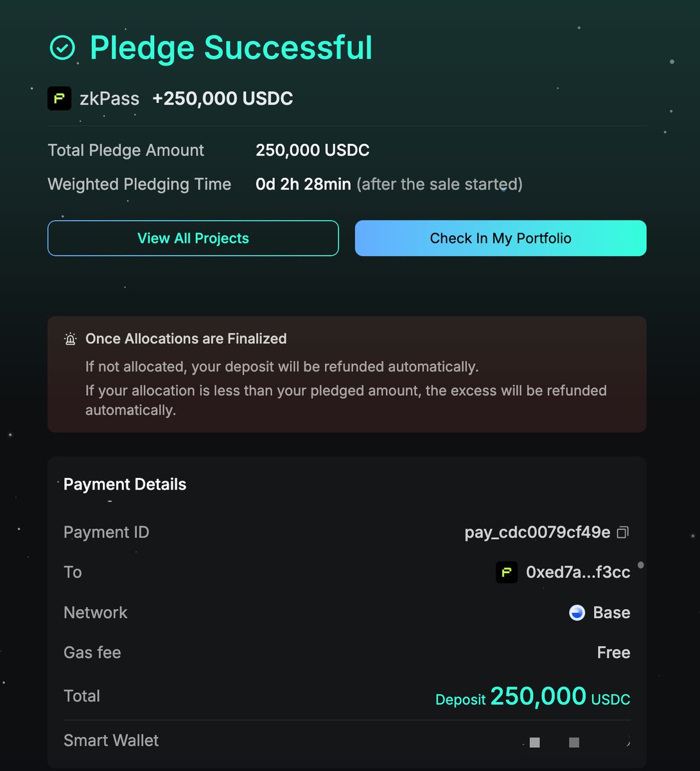Click the zkPass logo beside the project name
This screenshot has height=771, width=700.
coord(60,99)
